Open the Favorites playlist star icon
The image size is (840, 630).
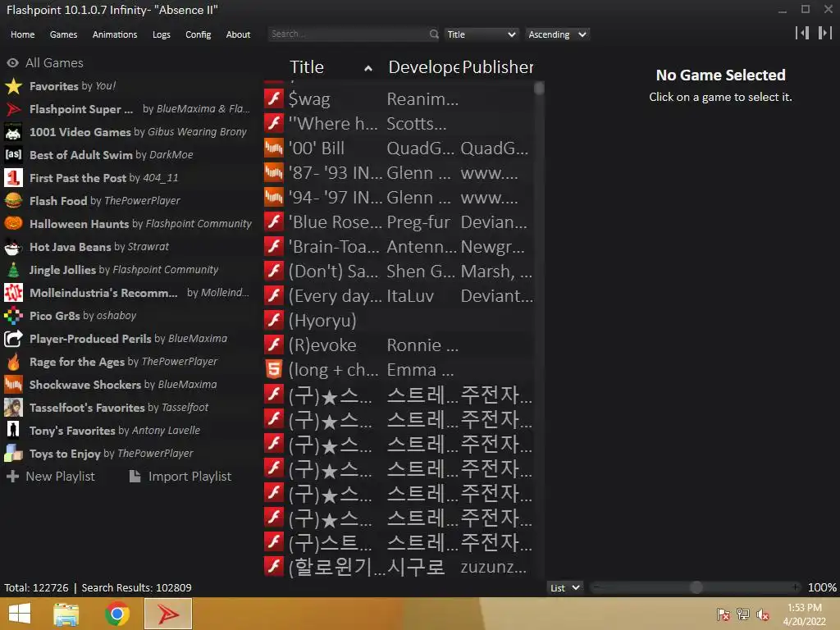pyautogui.click(x=13, y=85)
